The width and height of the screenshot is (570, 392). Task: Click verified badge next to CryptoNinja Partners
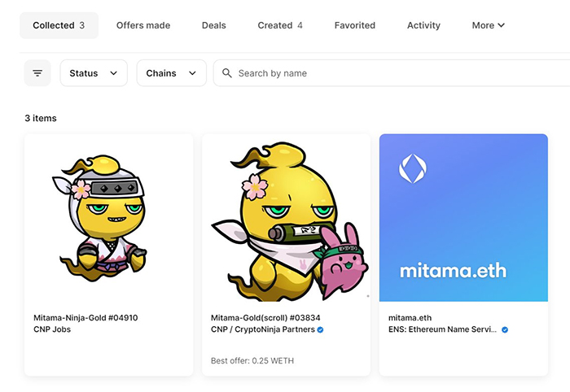click(320, 329)
